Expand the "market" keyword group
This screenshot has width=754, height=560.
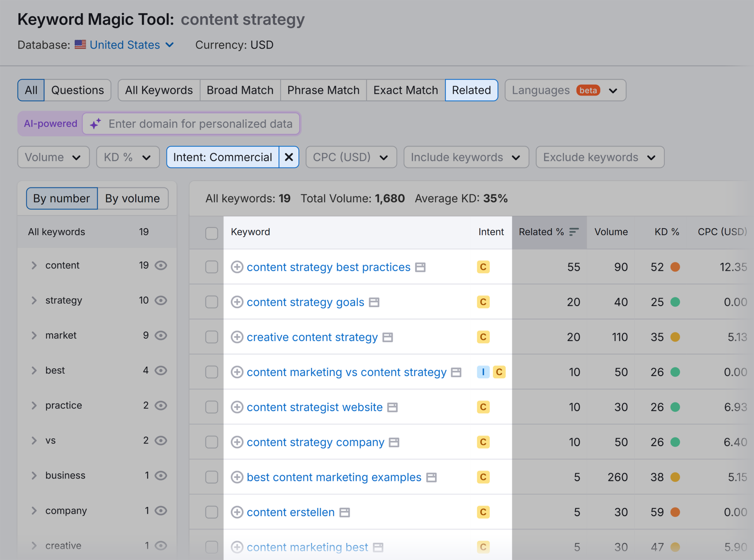(34, 335)
